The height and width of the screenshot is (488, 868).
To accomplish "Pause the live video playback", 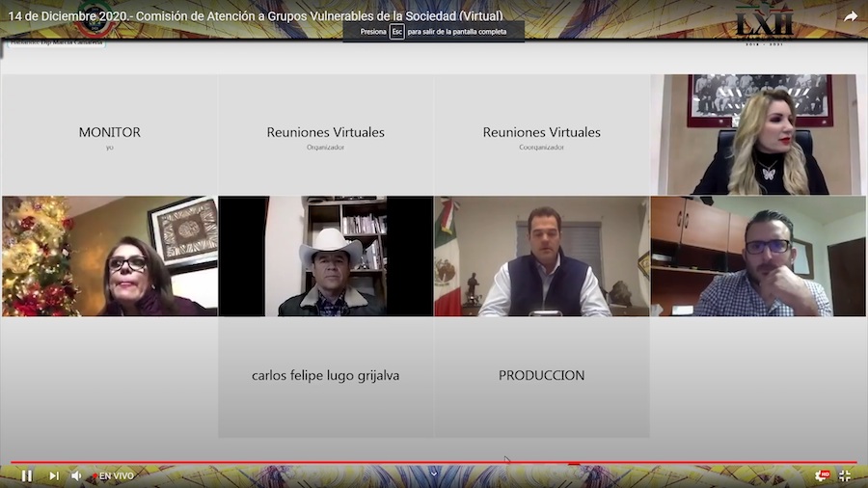I will click(x=27, y=475).
